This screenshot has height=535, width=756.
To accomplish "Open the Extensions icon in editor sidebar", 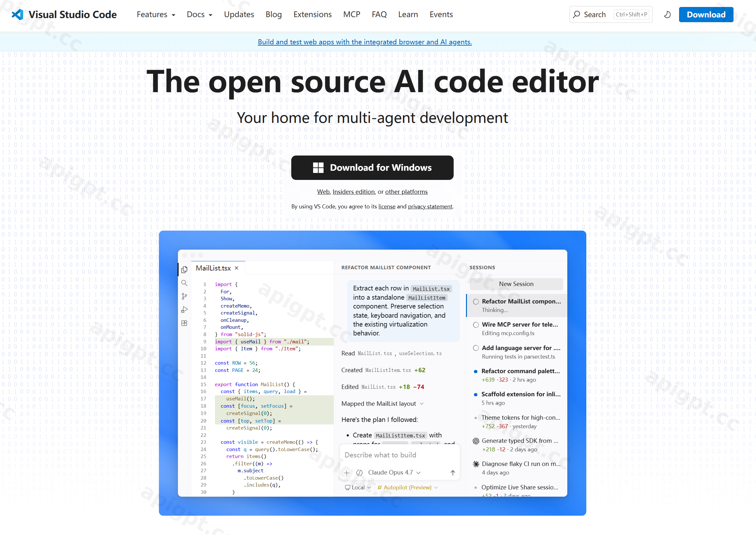I will [x=184, y=323].
